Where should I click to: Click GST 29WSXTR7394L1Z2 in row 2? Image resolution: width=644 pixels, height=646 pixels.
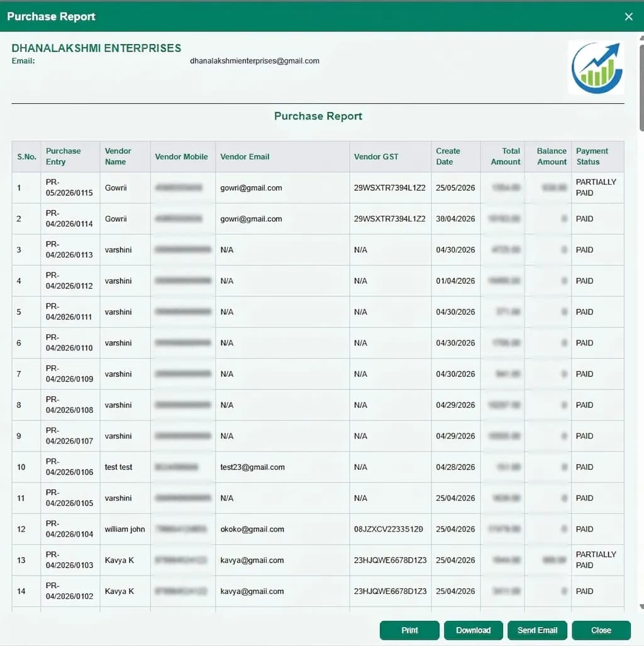pos(389,219)
